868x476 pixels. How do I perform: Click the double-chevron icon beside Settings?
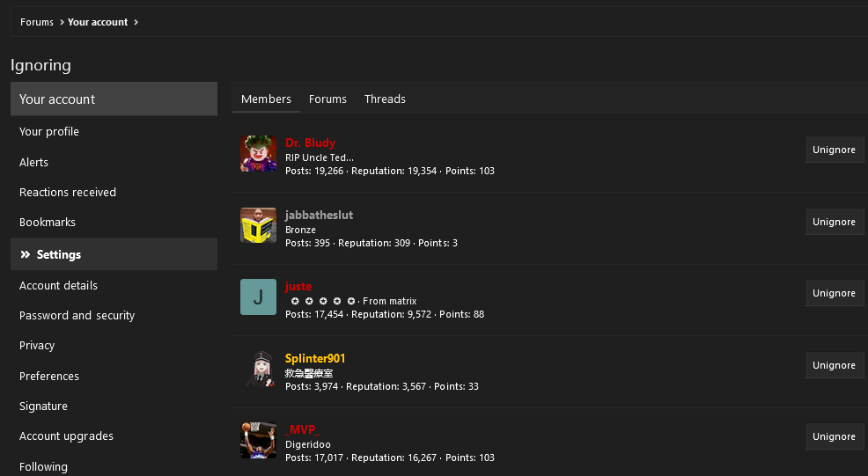coord(25,254)
